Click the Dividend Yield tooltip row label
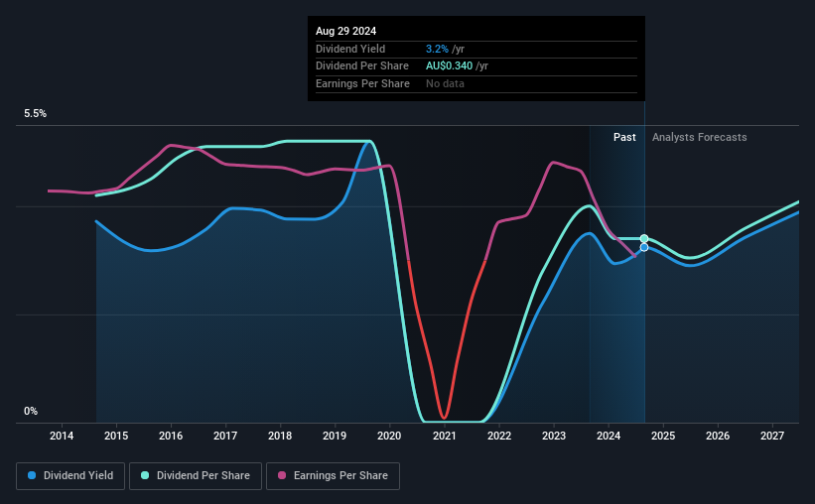This screenshot has width=815, height=504. [350, 49]
